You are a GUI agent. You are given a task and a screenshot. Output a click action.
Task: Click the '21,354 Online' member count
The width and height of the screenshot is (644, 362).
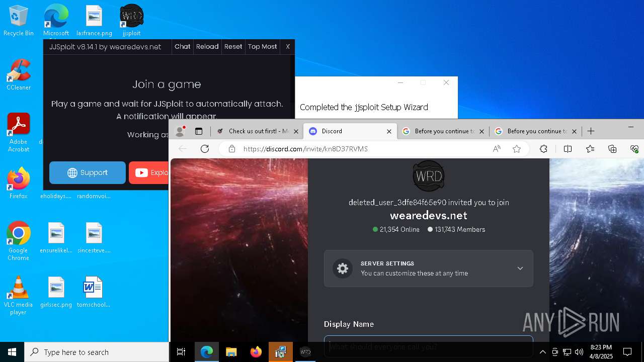click(x=396, y=229)
